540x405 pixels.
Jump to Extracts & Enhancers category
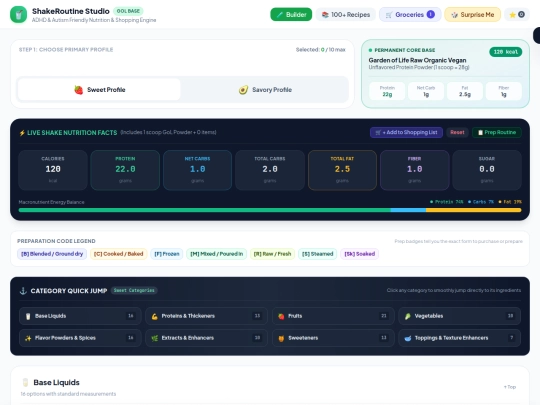(x=207, y=338)
